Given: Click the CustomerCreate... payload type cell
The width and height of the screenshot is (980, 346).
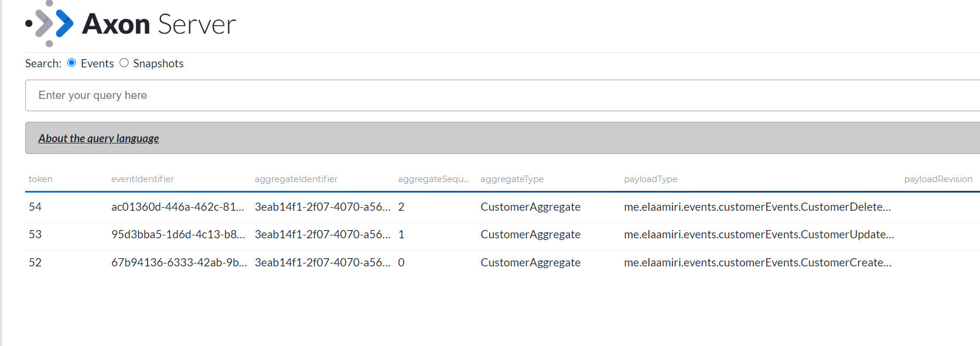Looking at the screenshot, I should [x=758, y=262].
